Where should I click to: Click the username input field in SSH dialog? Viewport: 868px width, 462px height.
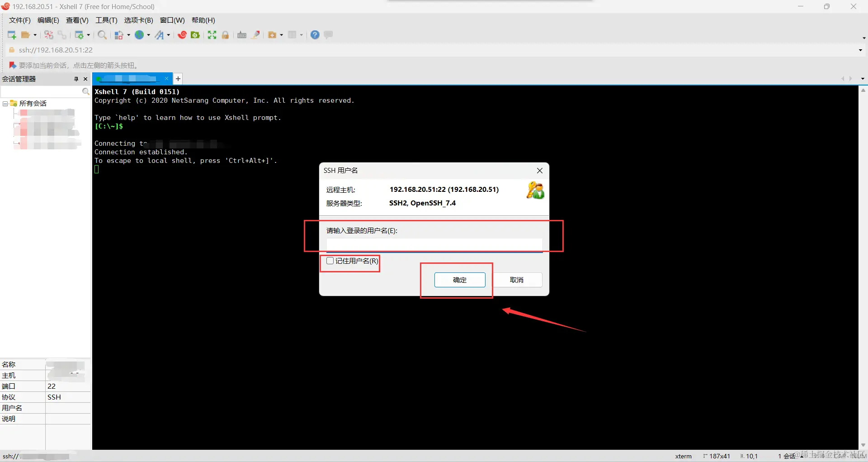pyautogui.click(x=434, y=245)
